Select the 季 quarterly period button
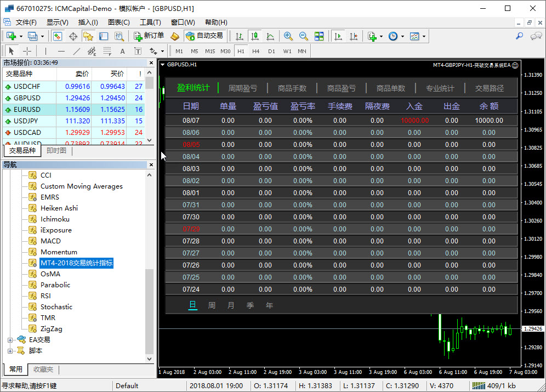This screenshot has height=392, width=546. pyautogui.click(x=250, y=305)
